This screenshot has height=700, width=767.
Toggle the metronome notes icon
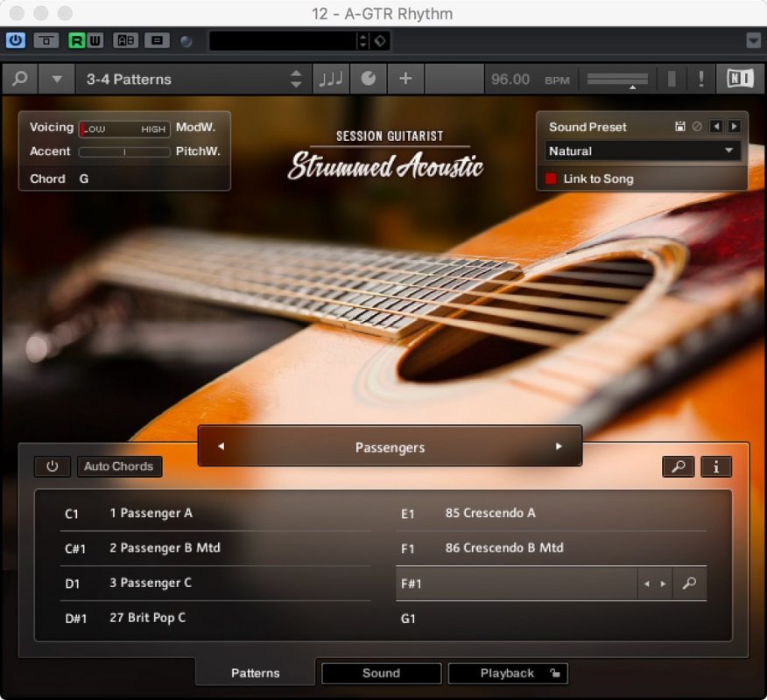(x=331, y=79)
